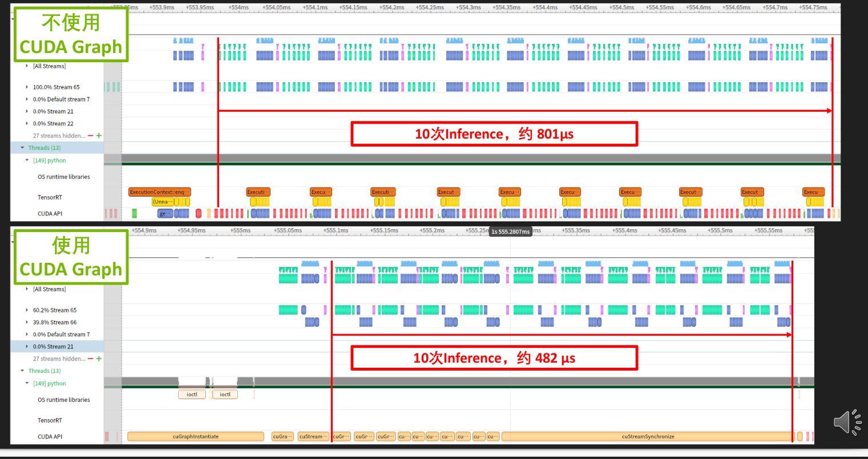Click the speaker audio icon on the slide

pyautogui.click(x=847, y=422)
